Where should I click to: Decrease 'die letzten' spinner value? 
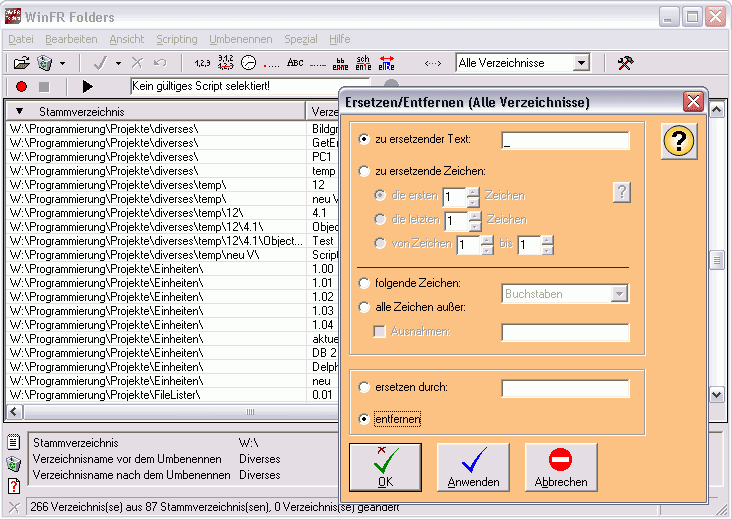click(475, 226)
